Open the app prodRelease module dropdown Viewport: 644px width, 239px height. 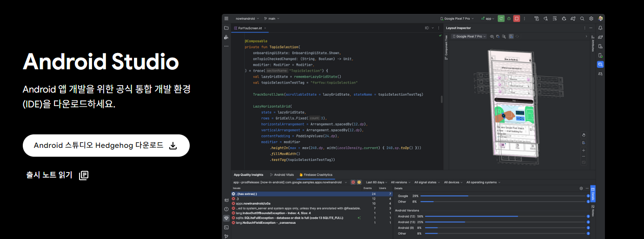point(291,182)
